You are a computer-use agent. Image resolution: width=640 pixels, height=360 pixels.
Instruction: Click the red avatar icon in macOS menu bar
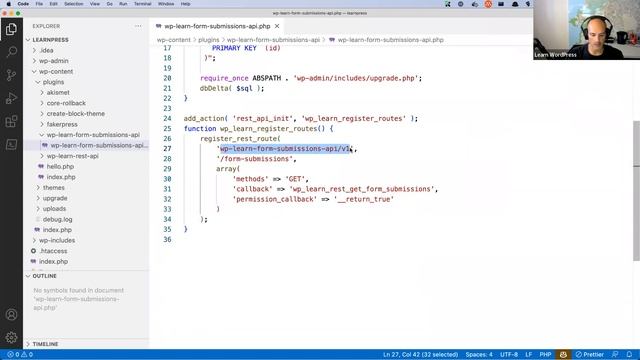(x=488, y=4)
